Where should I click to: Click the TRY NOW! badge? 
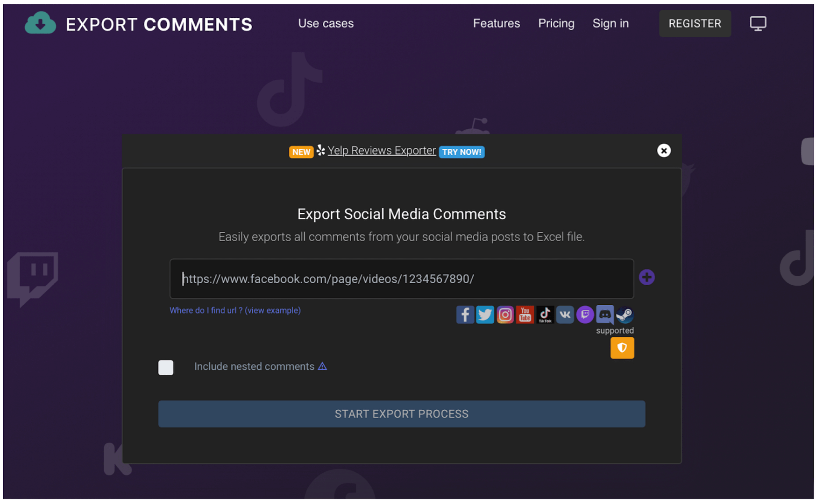pos(461,152)
